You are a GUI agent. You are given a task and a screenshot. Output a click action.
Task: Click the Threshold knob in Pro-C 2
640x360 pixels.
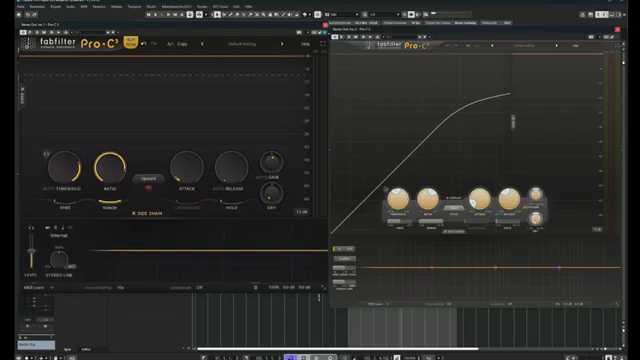tap(398, 199)
